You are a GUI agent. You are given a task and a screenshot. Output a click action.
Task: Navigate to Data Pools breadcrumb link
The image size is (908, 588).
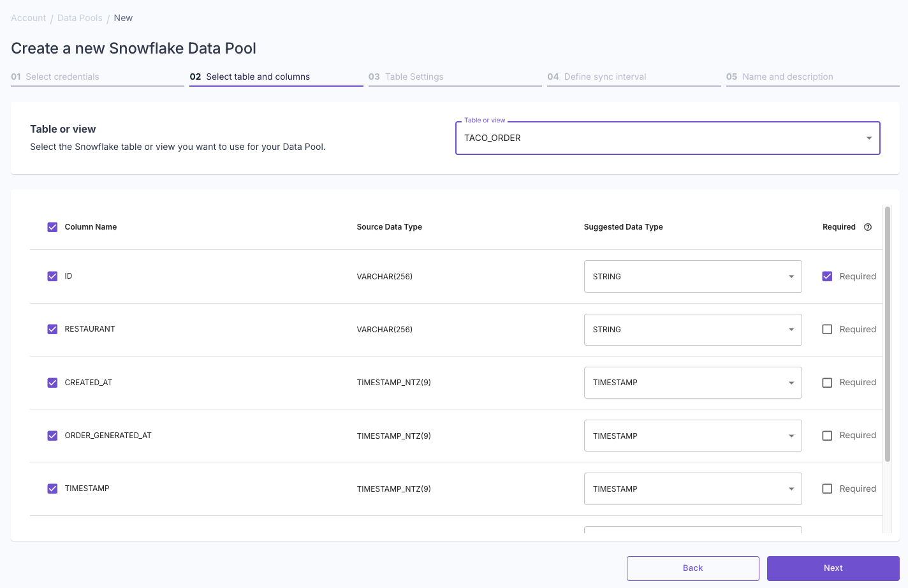[x=80, y=18]
